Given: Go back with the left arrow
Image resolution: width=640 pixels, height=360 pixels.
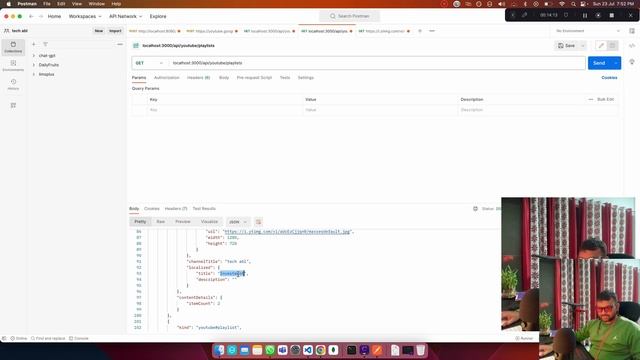Looking at the screenshot, I should tap(31, 16).
